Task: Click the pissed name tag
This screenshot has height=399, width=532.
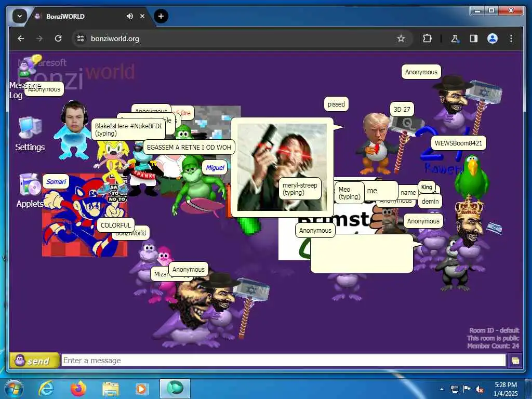Action: (336, 104)
